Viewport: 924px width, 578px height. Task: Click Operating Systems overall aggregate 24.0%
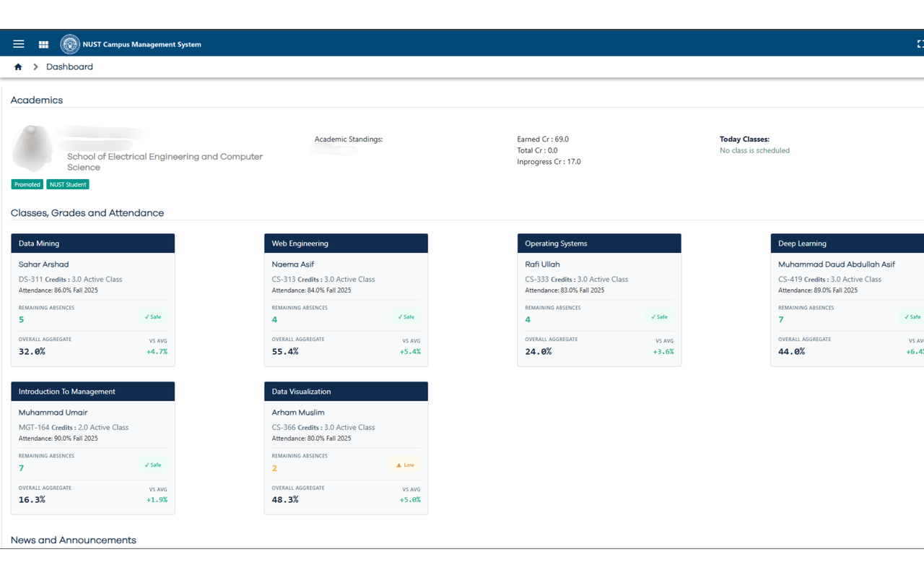click(539, 352)
